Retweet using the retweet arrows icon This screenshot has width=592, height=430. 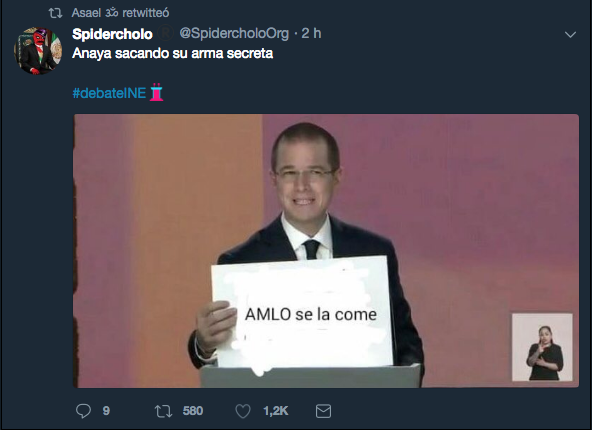[163, 411]
